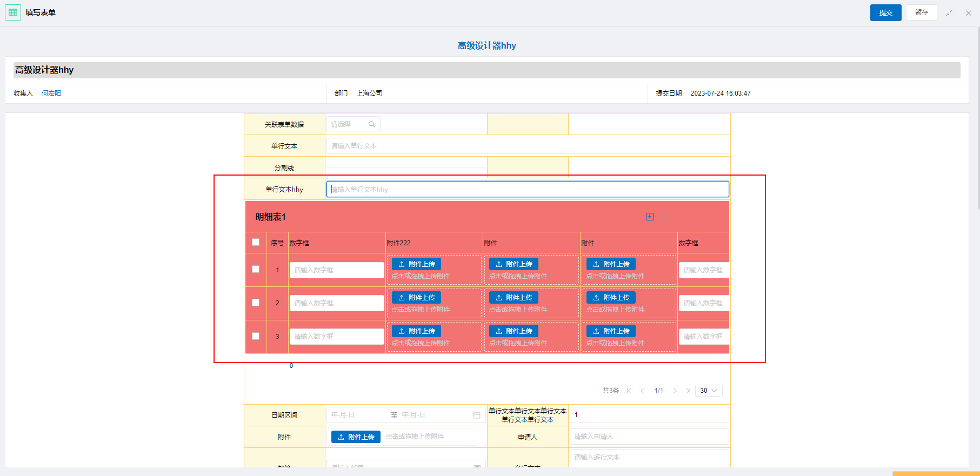Focus the 请输入多行文本 textarea

tap(649, 458)
